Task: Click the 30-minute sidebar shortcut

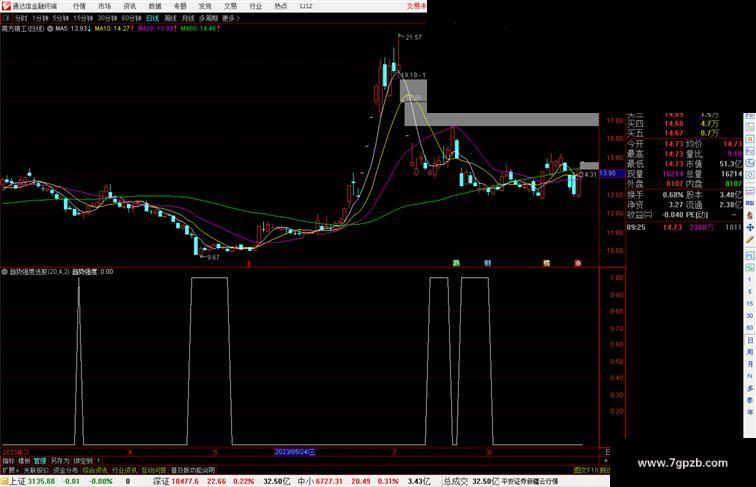Action: pos(750,316)
